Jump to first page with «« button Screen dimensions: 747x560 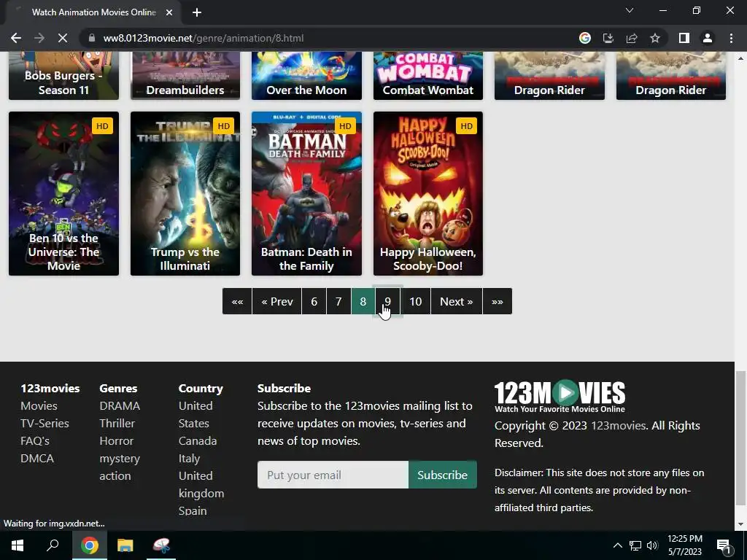[237, 301]
